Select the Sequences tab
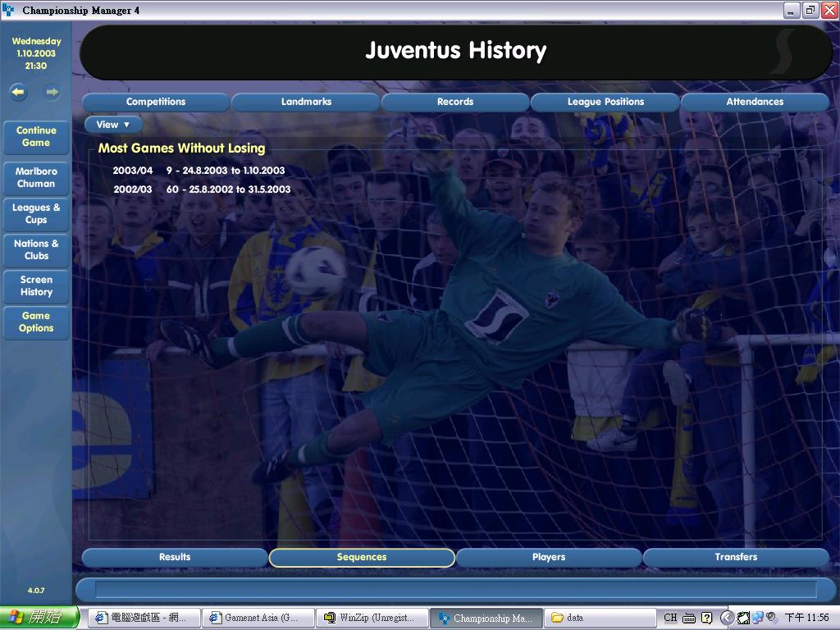 click(x=362, y=557)
